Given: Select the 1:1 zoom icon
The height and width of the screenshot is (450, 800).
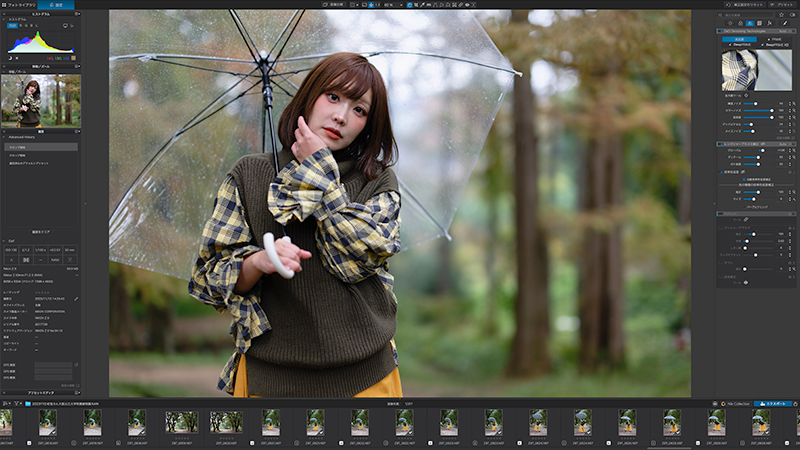Looking at the screenshot, I should point(378,5).
